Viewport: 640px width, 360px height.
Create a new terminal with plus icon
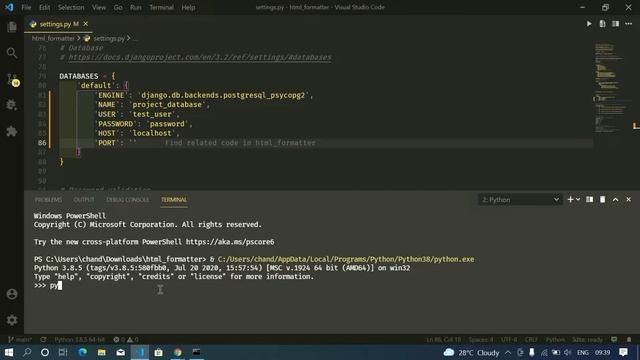coord(570,200)
